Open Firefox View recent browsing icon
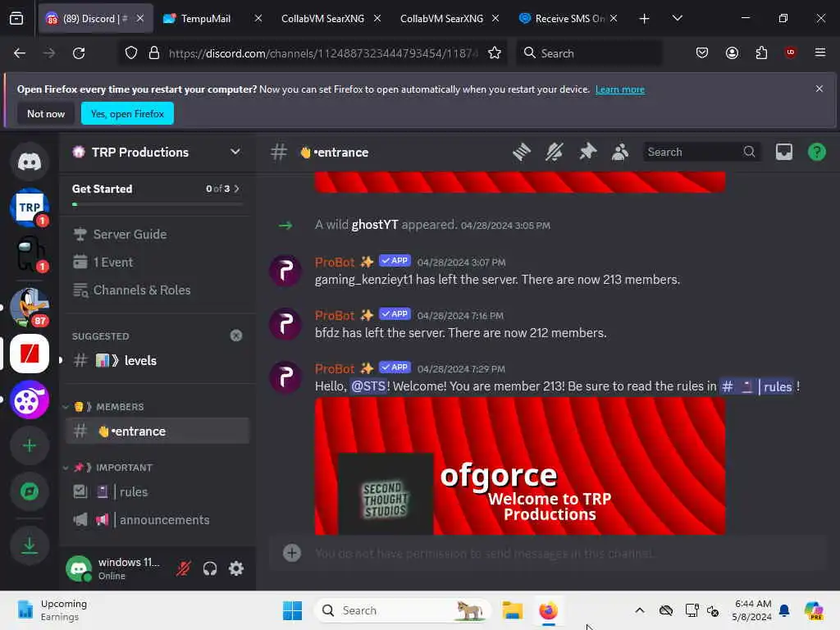The image size is (840, 630). pos(16,19)
